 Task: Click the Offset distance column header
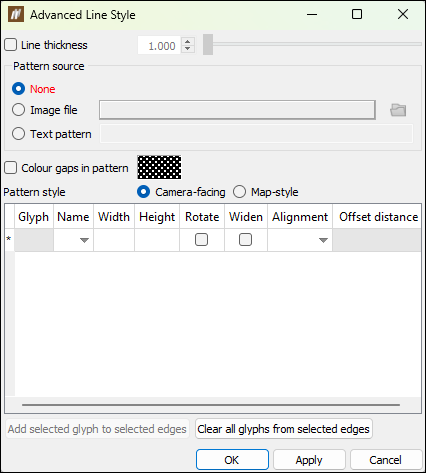378,217
